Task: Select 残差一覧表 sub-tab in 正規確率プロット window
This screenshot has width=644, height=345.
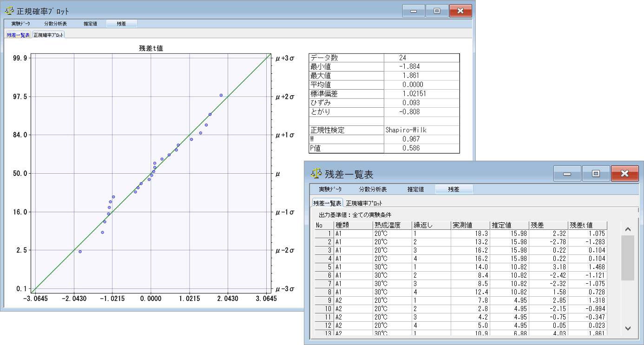Action: [x=18, y=35]
